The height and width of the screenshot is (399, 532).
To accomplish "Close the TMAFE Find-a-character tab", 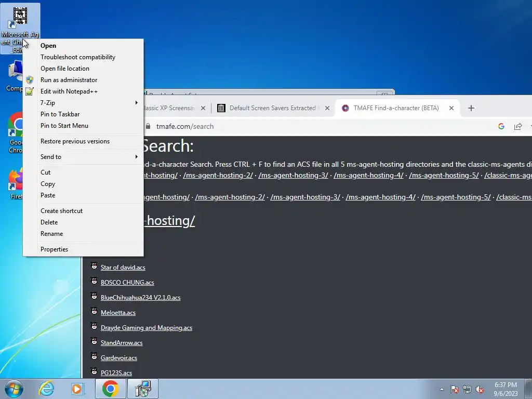I will pos(451,108).
